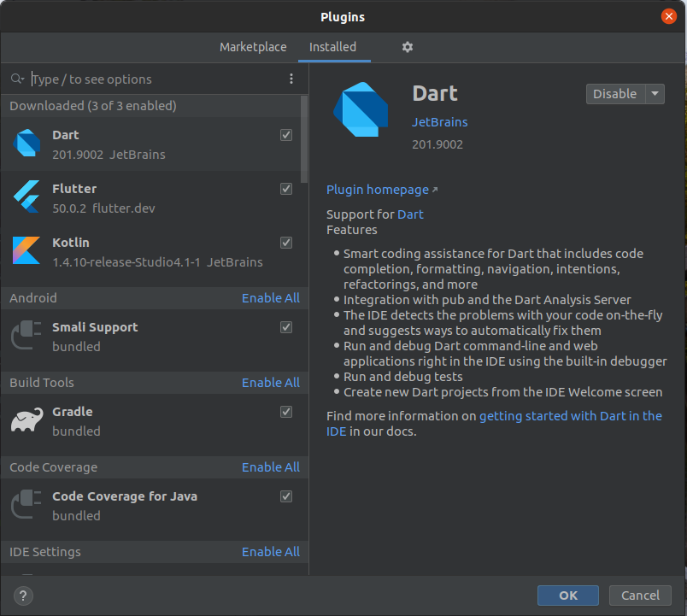This screenshot has height=616, width=687.
Task: Click the search magnifier icon
Action: point(15,78)
